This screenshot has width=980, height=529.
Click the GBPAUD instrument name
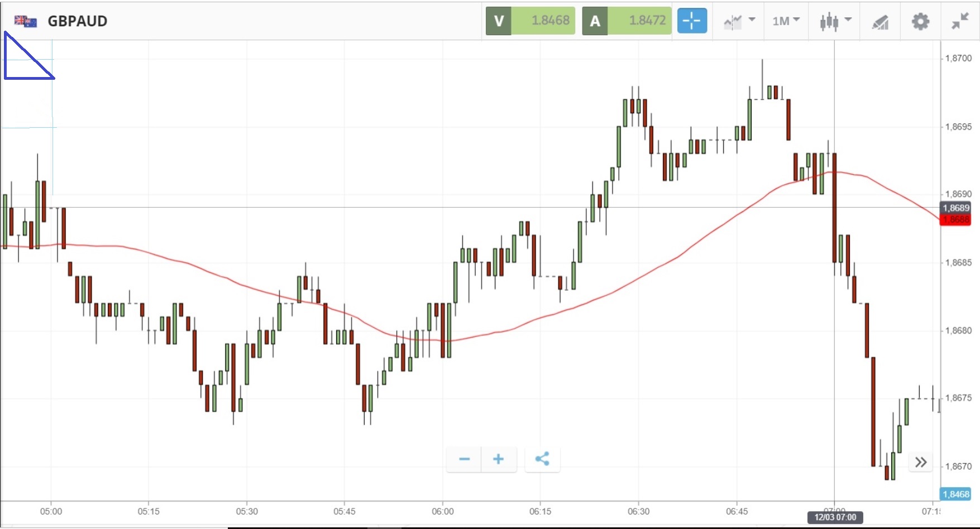[x=78, y=21]
